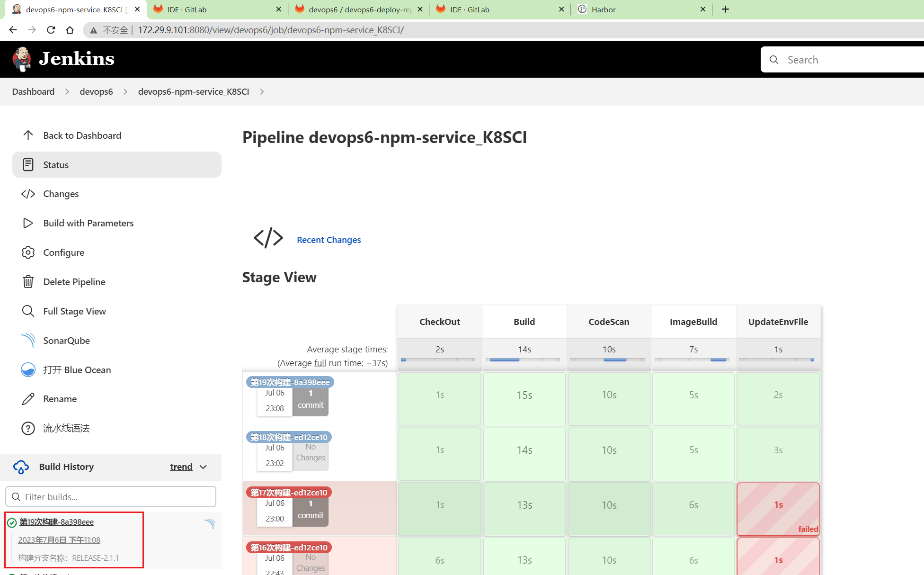924x575 pixels.
Task: Open build 第19次构建-8a398eee in Build History
Action: (x=56, y=522)
